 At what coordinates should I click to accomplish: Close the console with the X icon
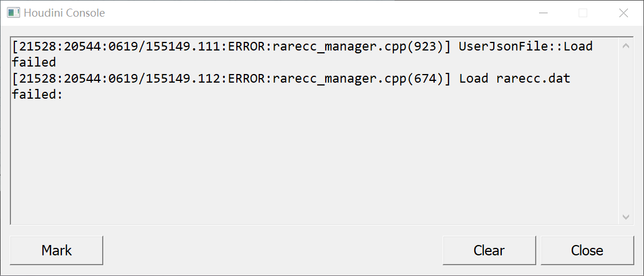[x=623, y=13]
